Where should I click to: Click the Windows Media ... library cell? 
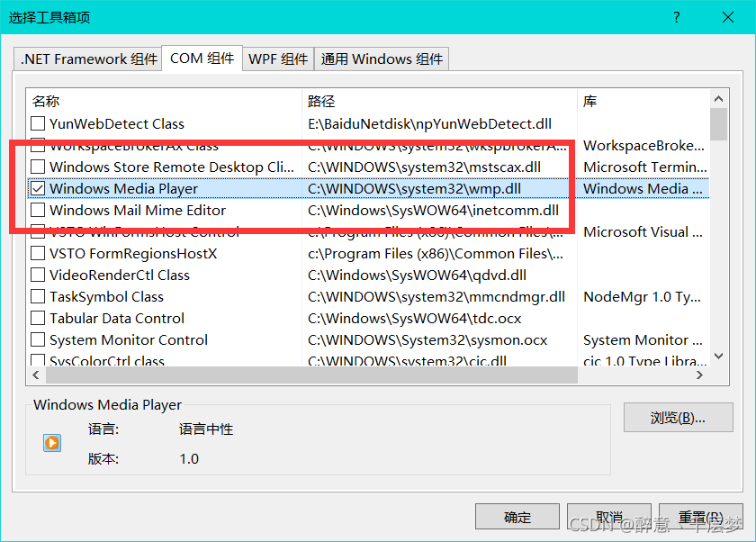pos(643,189)
